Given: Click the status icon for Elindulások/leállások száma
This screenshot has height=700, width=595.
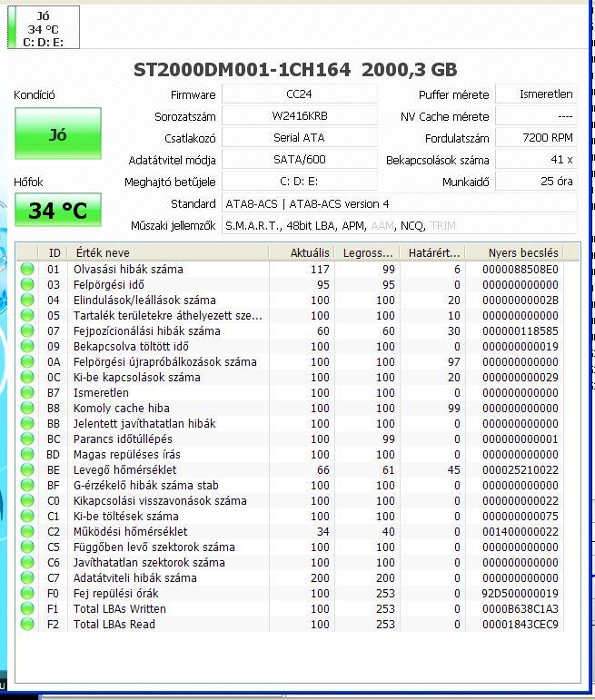Looking at the screenshot, I should pyautogui.click(x=27, y=300).
